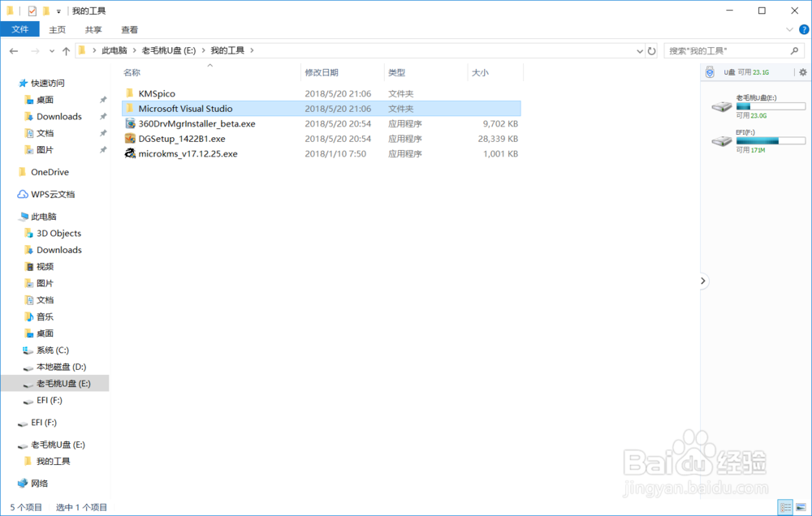Click EFI(F:) usage bar in right panel
The height and width of the screenshot is (516, 812).
coord(771,141)
